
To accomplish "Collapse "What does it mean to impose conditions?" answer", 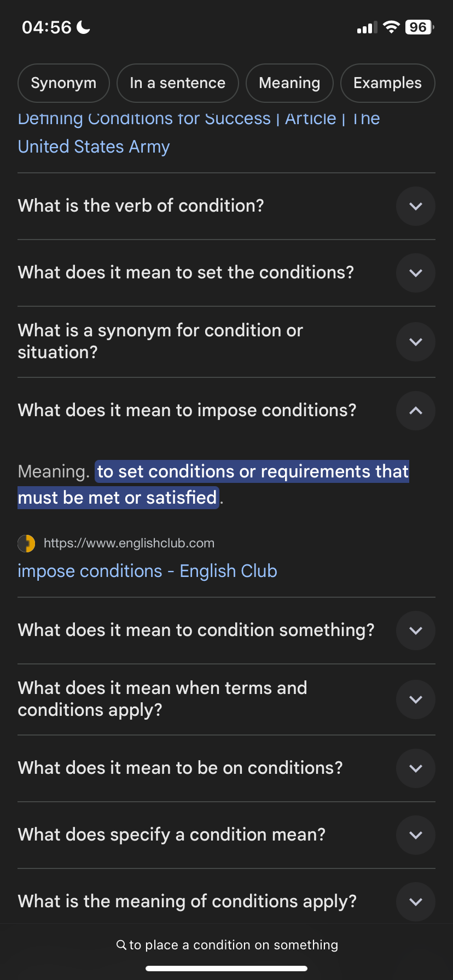I will (416, 411).
